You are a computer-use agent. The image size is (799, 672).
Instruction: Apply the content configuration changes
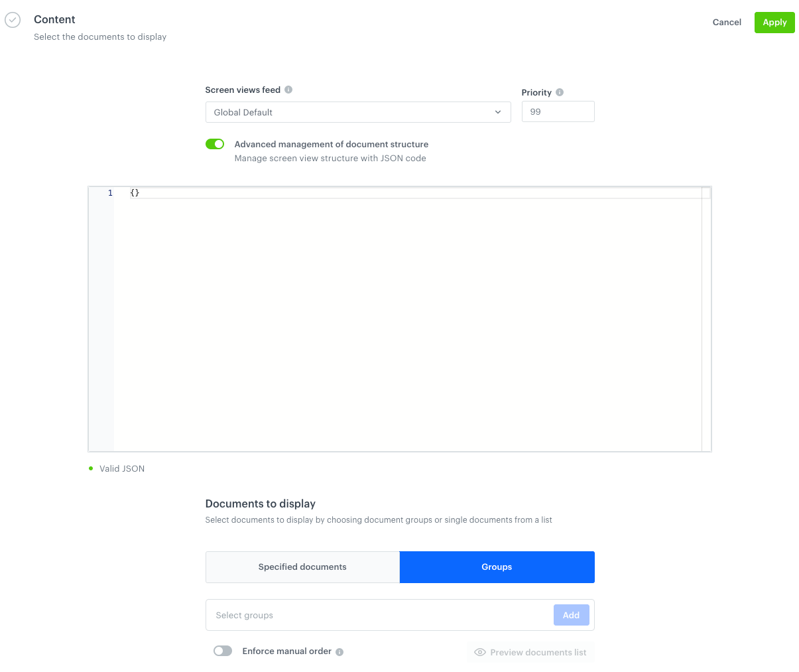(774, 22)
